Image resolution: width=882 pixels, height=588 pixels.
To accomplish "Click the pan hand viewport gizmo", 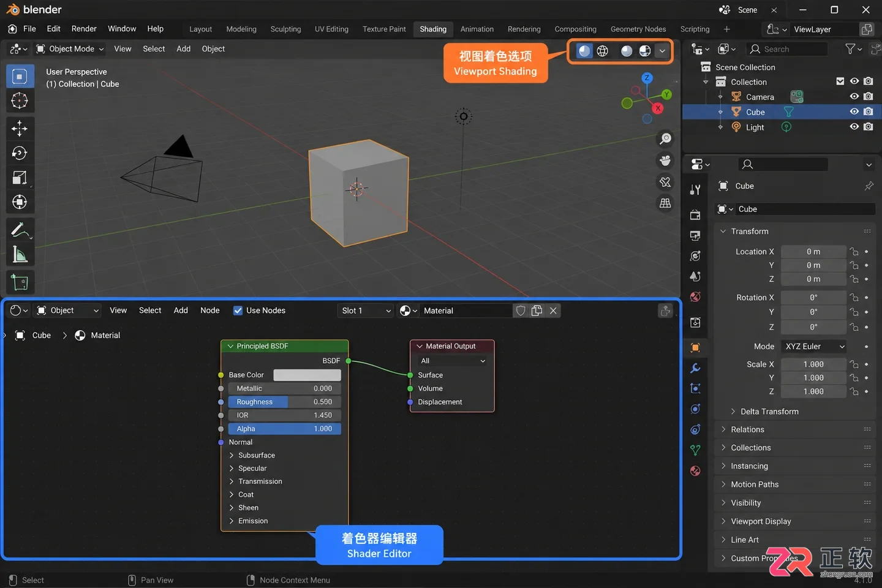I will (x=665, y=160).
